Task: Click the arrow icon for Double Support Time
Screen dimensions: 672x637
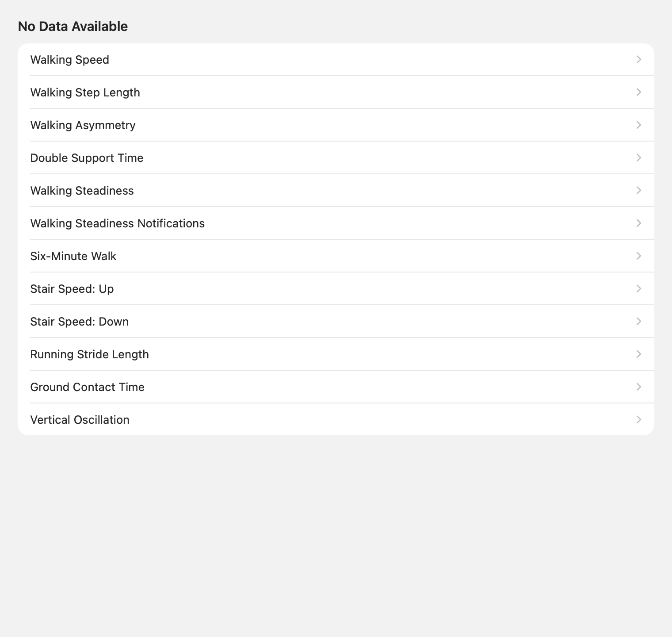Action: click(x=639, y=157)
